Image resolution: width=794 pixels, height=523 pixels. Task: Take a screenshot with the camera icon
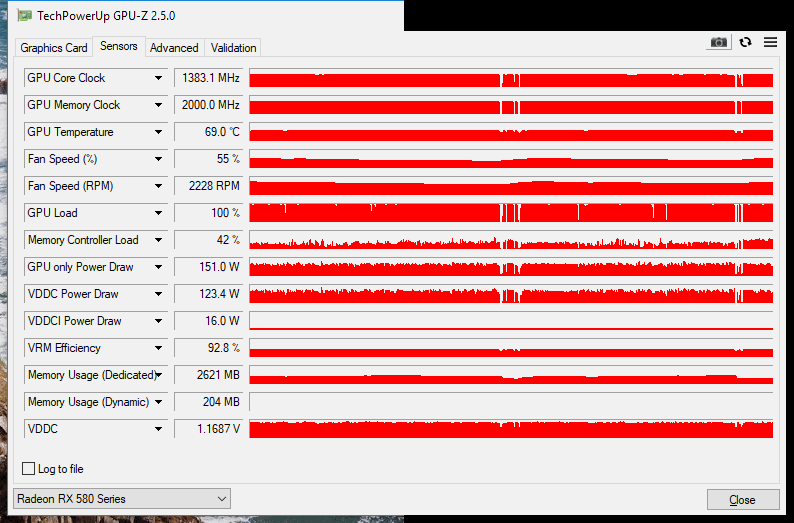[x=719, y=43]
